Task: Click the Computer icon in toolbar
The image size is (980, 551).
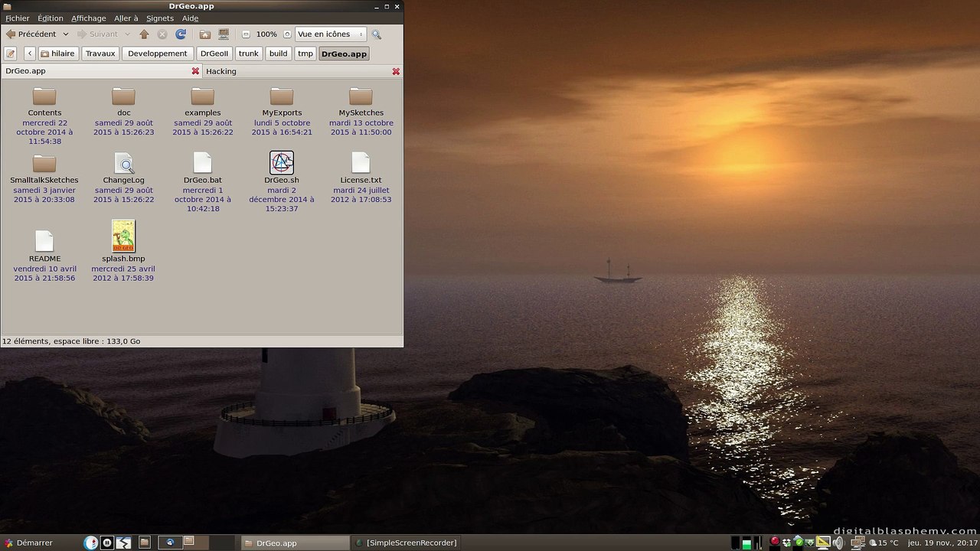Action: [224, 34]
